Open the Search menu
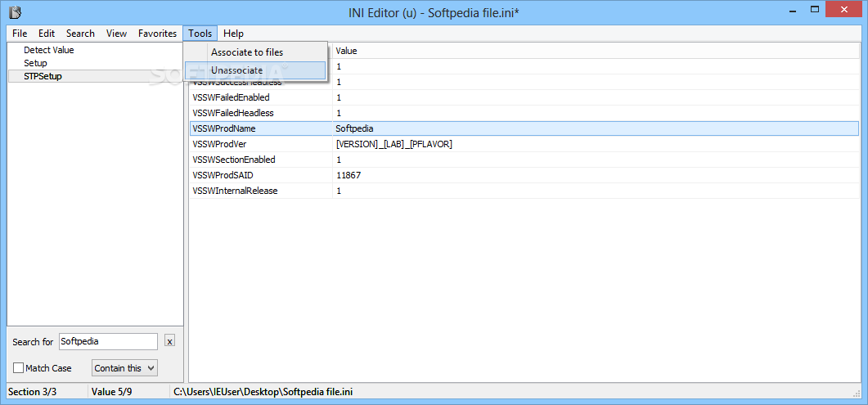This screenshot has width=868, height=405. (x=80, y=34)
